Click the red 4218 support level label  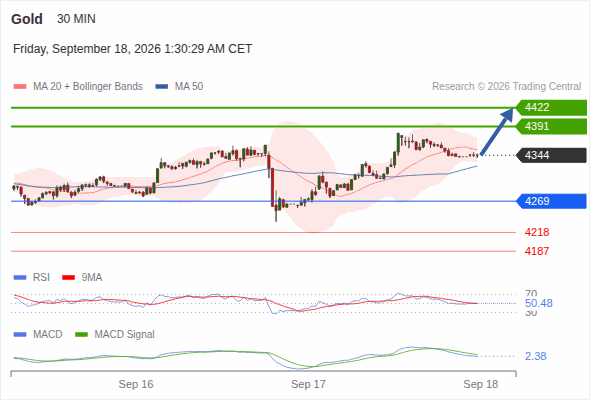tap(537, 232)
